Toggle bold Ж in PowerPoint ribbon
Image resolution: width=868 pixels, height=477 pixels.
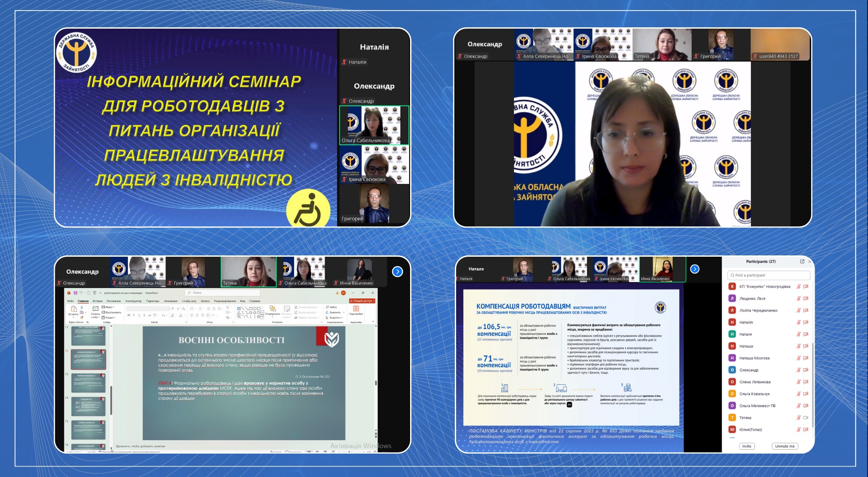click(129, 315)
